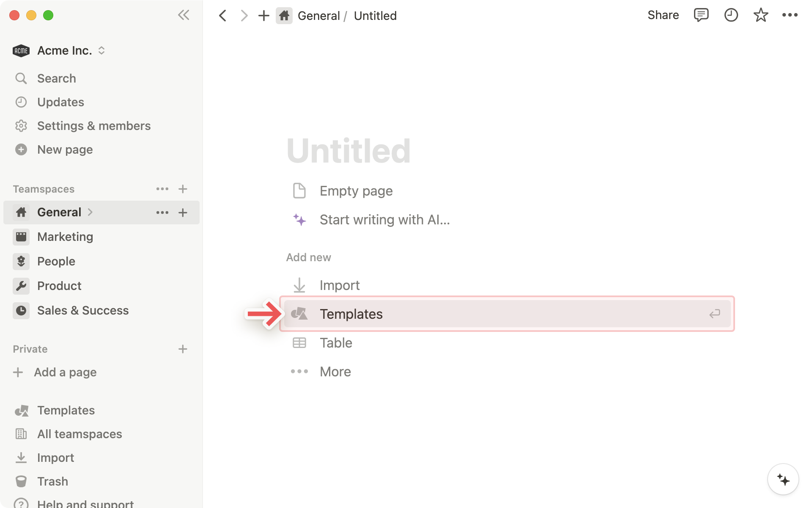Screen dimensions: 812x508
Task: Select Templates in Add new list
Action: [x=351, y=314]
